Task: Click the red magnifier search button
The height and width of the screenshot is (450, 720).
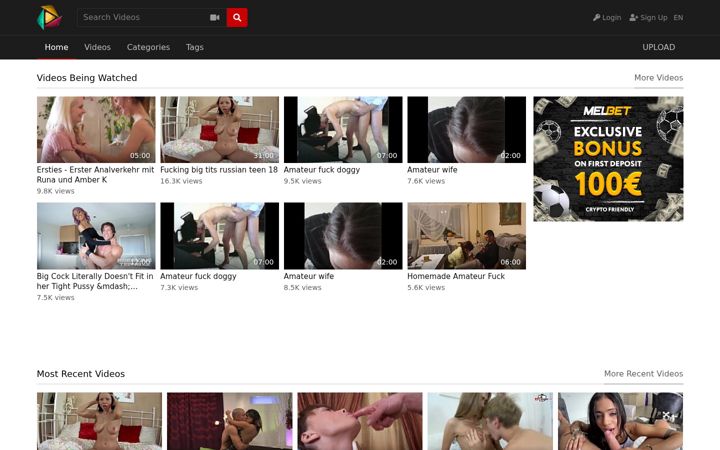Action: click(x=237, y=17)
